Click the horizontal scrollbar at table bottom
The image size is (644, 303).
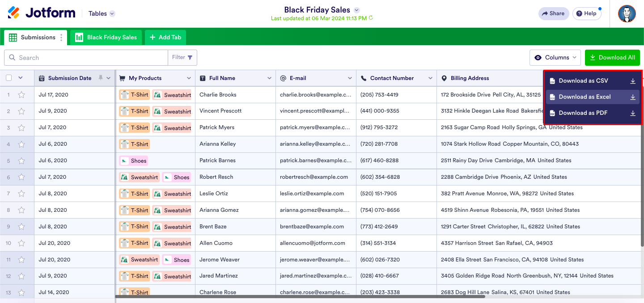tap(301, 296)
